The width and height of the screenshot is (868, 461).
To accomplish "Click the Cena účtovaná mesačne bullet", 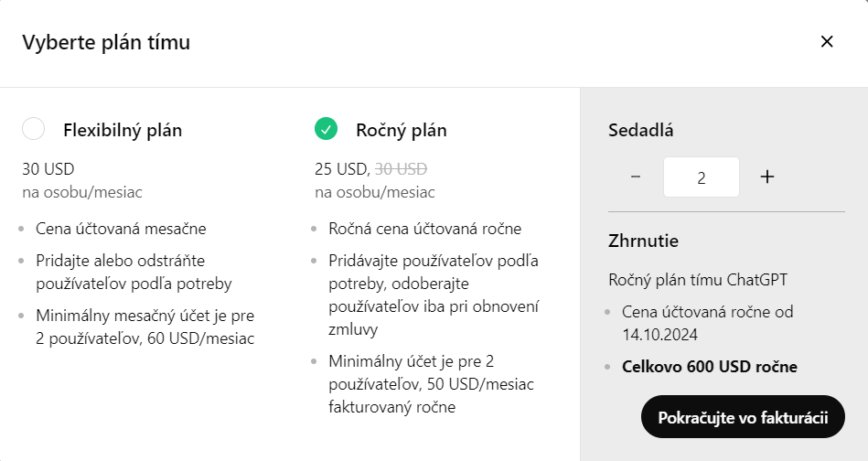I will [122, 229].
